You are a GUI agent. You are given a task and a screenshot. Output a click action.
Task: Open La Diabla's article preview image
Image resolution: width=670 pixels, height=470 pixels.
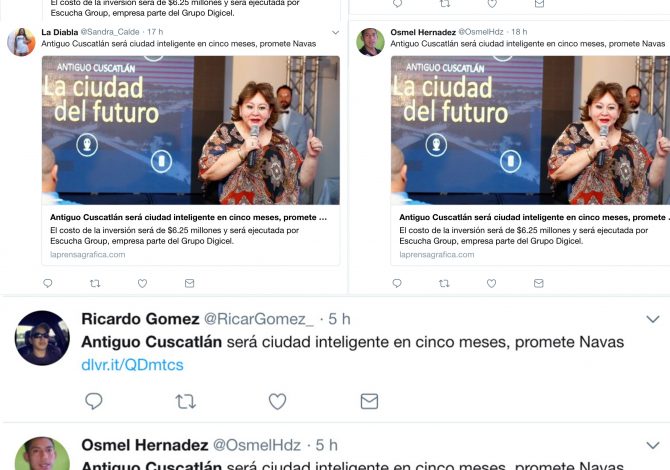pos(191,130)
